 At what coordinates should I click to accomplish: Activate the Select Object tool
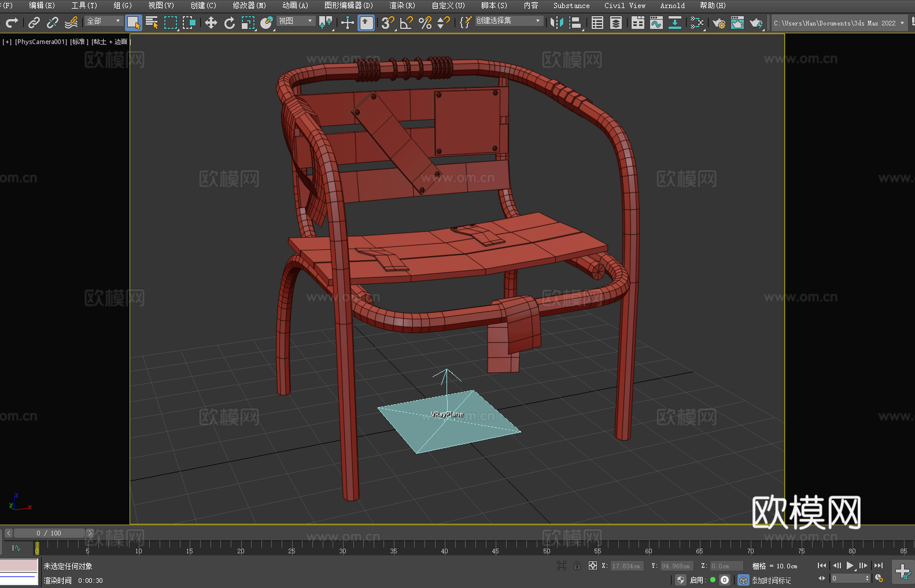point(134,23)
